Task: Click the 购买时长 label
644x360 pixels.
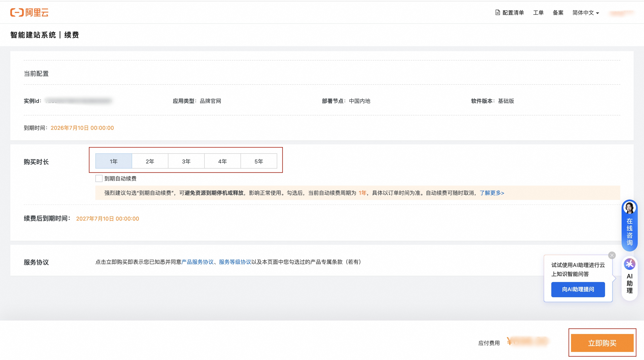Action: click(36, 162)
